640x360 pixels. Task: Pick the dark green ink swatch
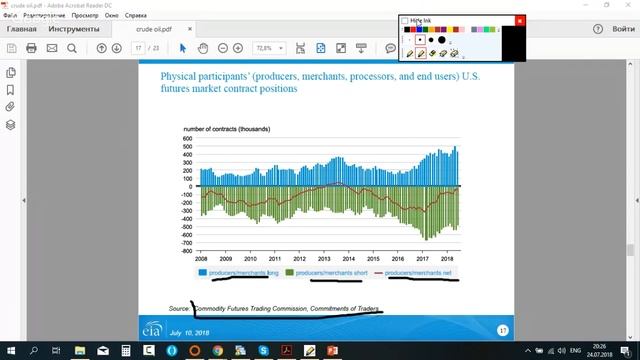425,29
